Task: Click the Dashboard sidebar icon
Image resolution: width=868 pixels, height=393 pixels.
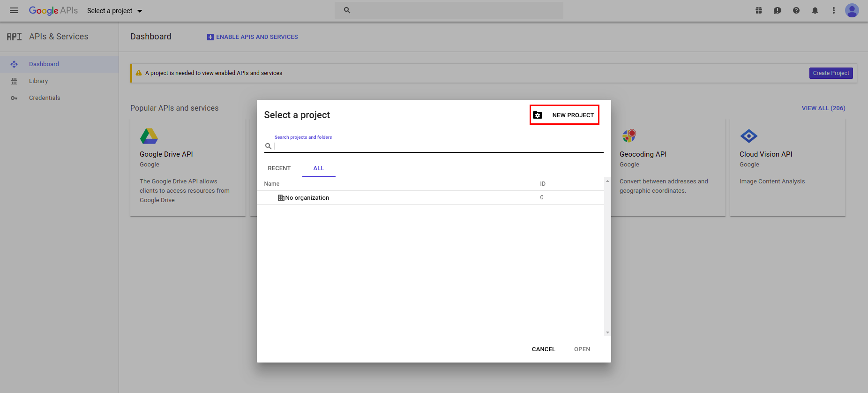Action: tap(14, 64)
